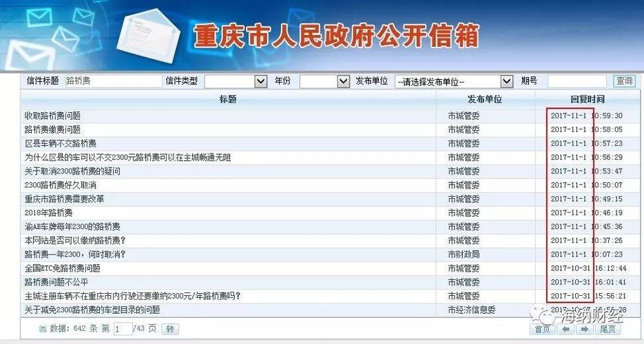Open letter 2300路桥费好久取消
Screen dimensions: 644x344
[61, 185]
